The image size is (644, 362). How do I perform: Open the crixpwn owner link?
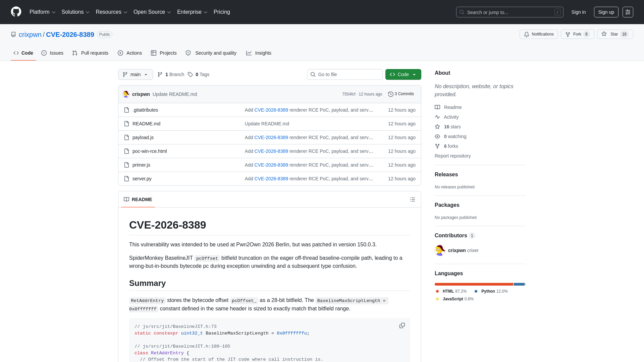pos(30,35)
